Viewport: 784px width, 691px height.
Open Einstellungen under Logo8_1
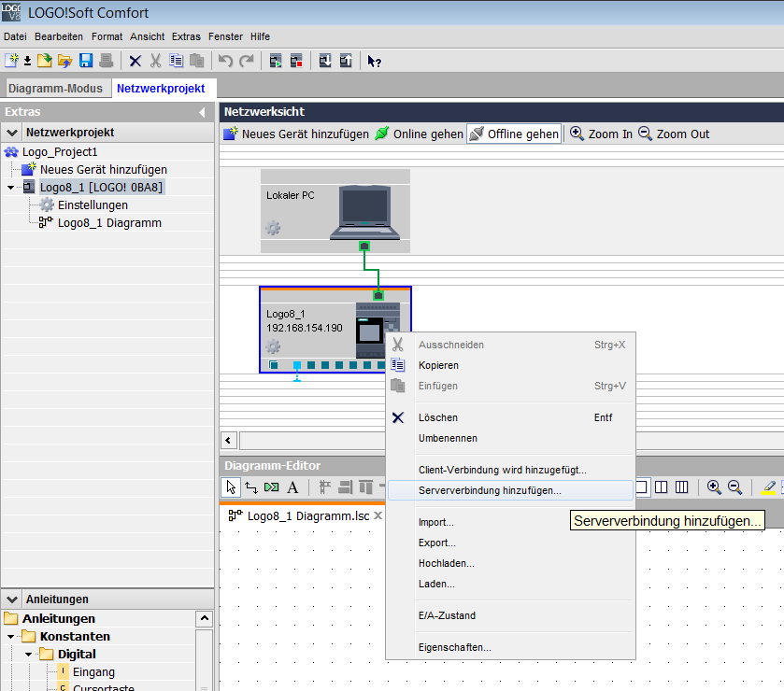(93, 205)
